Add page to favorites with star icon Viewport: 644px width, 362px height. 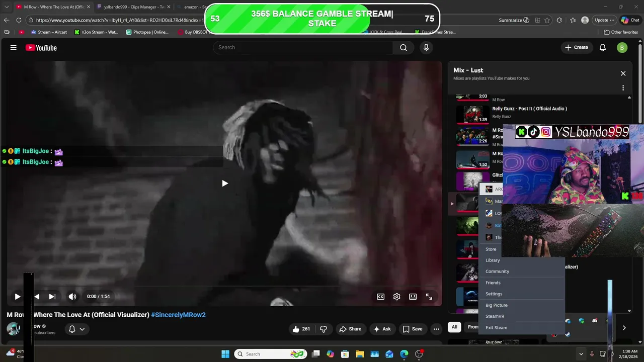pos(546,20)
